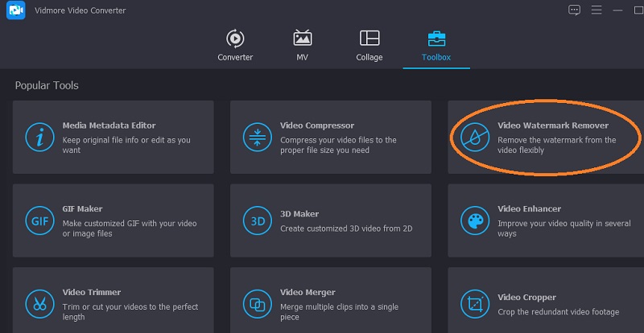644x333 pixels.
Task: Open the hamburger menu in title bar
Action: coord(597,10)
